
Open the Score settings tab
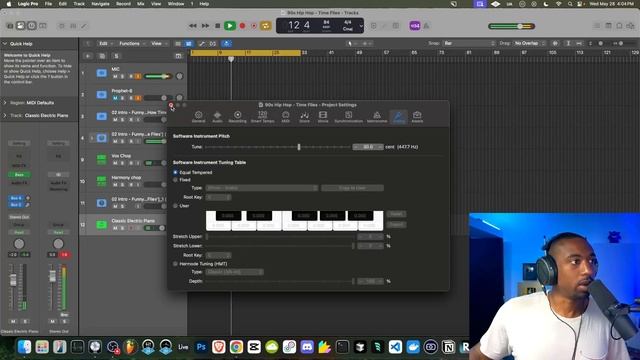pos(304,117)
